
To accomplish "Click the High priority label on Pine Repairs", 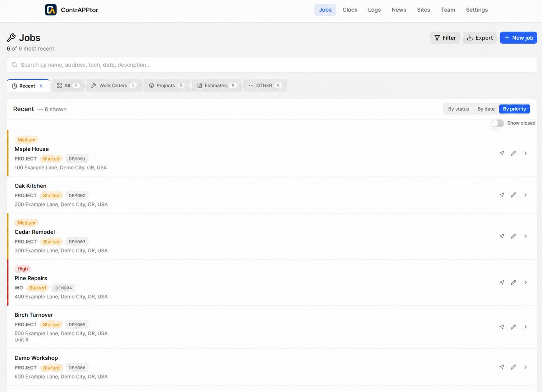I will pyautogui.click(x=23, y=269).
